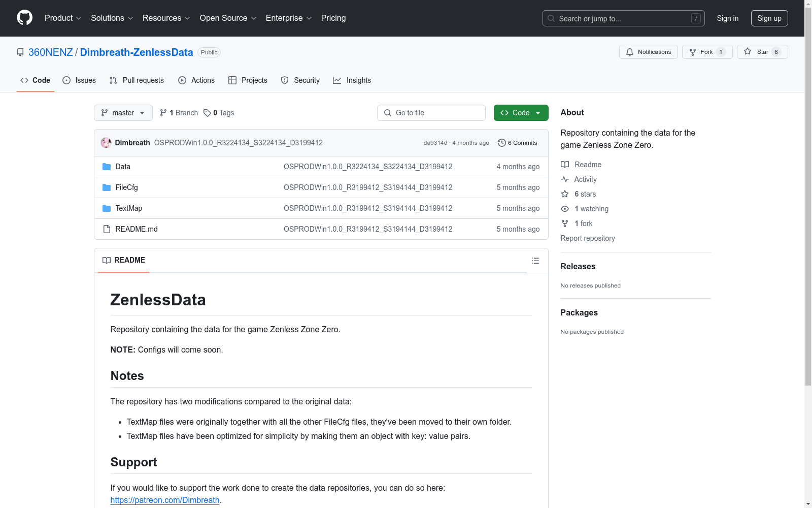Click the stars icon in About

click(x=565, y=194)
